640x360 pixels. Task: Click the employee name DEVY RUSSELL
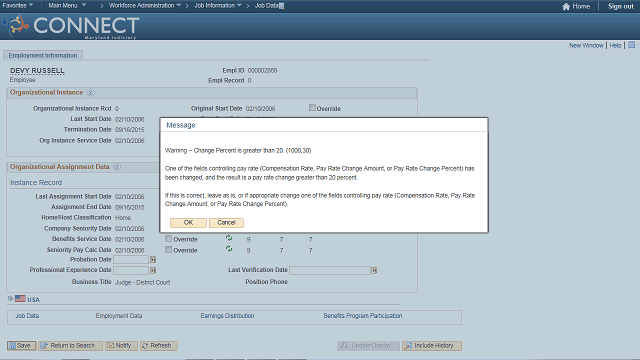(x=37, y=71)
